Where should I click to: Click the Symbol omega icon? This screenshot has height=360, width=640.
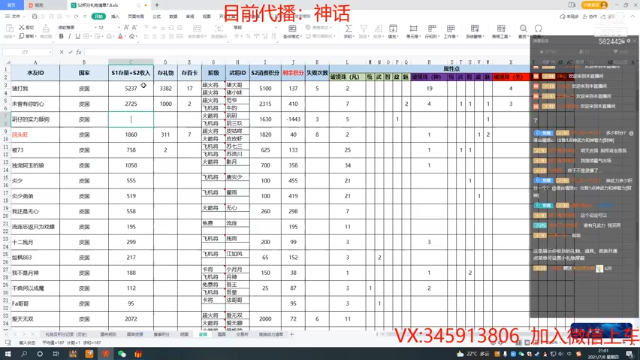(538, 28)
